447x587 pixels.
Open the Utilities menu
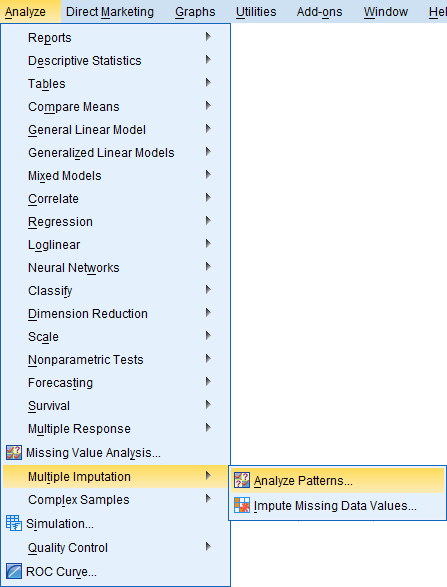coord(256,12)
